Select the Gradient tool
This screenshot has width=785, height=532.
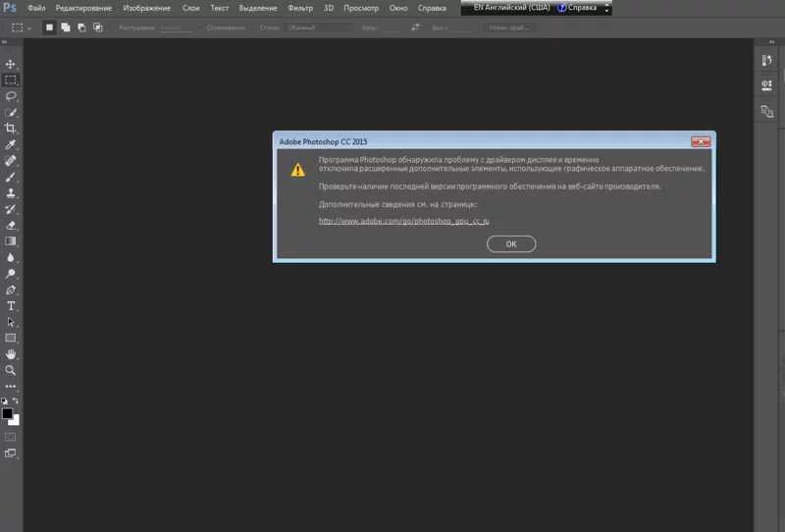(x=11, y=241)
